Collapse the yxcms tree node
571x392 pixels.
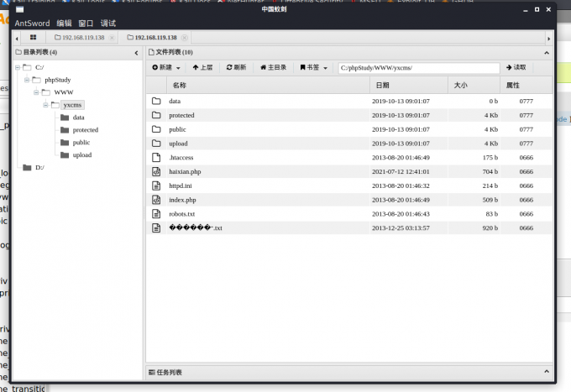[46, 105]
